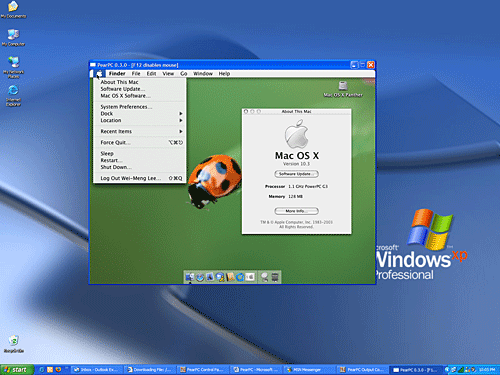Viewport: 500px width, 375px height.
Task: Open the Window menu in Mac menu bar
Action: [x=203, y=73]
